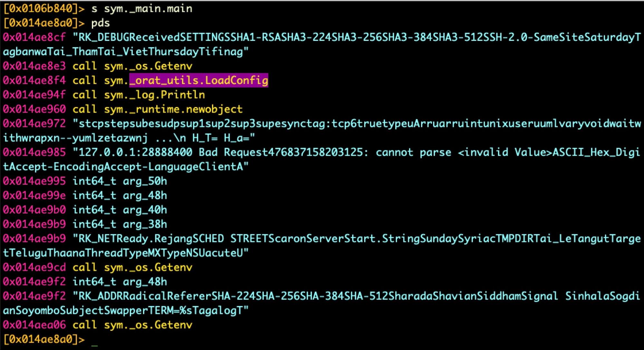Click the highlighted _orat_utils.LoadConfig symbol
The width and height of the screenshot is (644, 350).
[198, 80]
